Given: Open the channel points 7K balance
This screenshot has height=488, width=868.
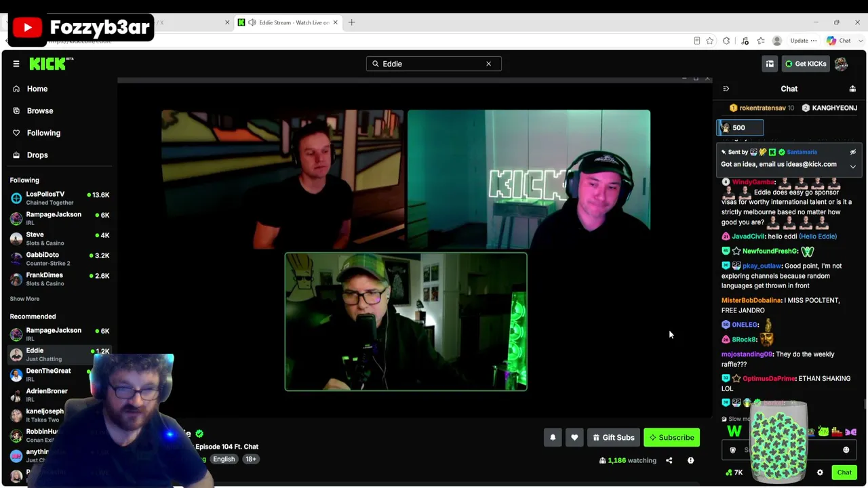Looking at the screenshot, I should coord(734,472).
